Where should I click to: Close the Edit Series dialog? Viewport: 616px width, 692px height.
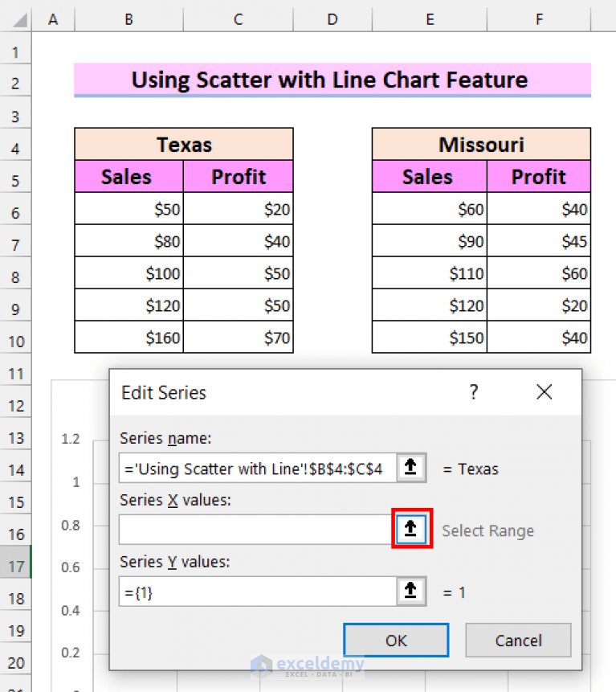[x=544, y=391]
